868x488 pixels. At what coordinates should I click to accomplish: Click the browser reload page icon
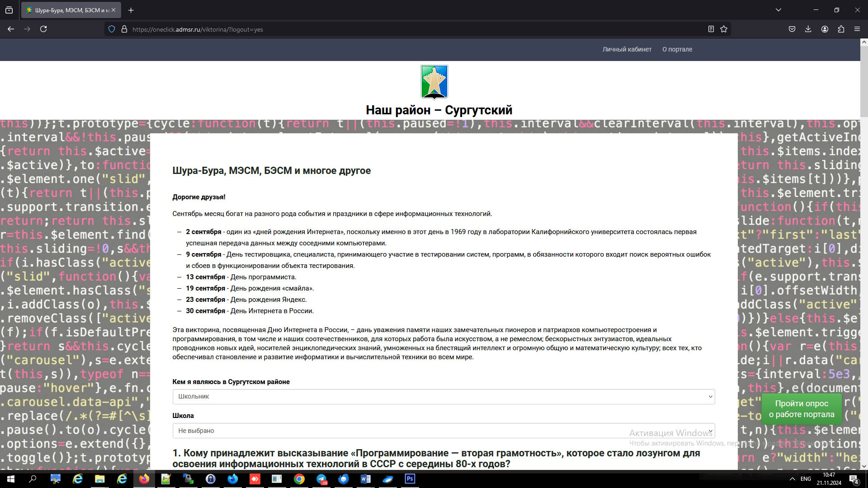click(x=43, y=29)
